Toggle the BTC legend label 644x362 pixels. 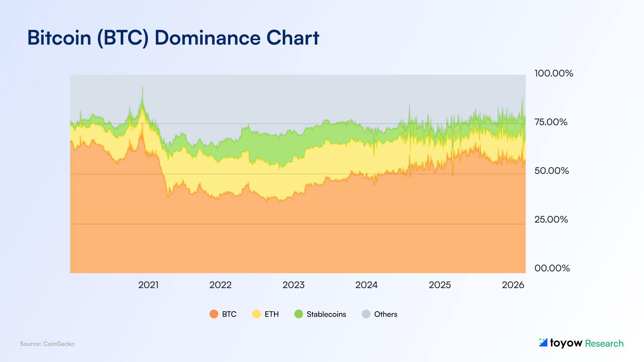pos(229,314)
